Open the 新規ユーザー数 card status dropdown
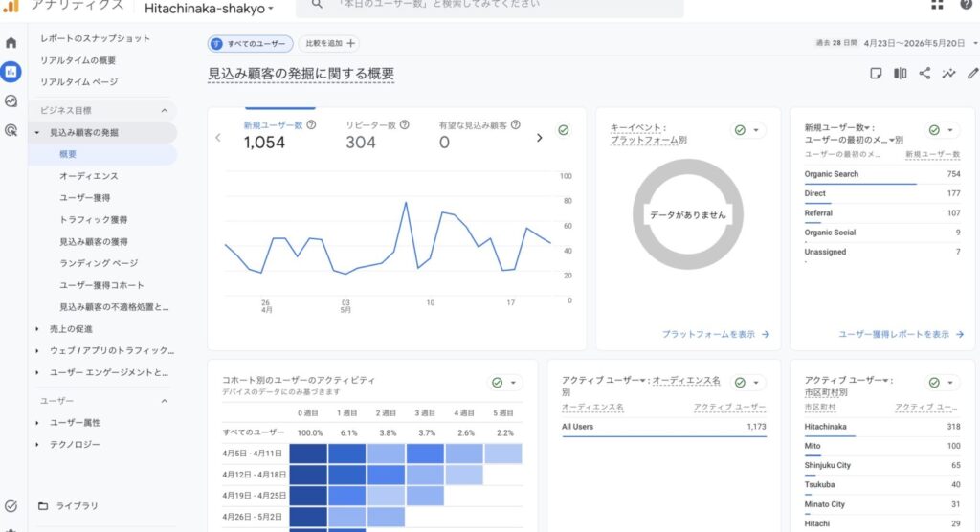 point(950,130)
